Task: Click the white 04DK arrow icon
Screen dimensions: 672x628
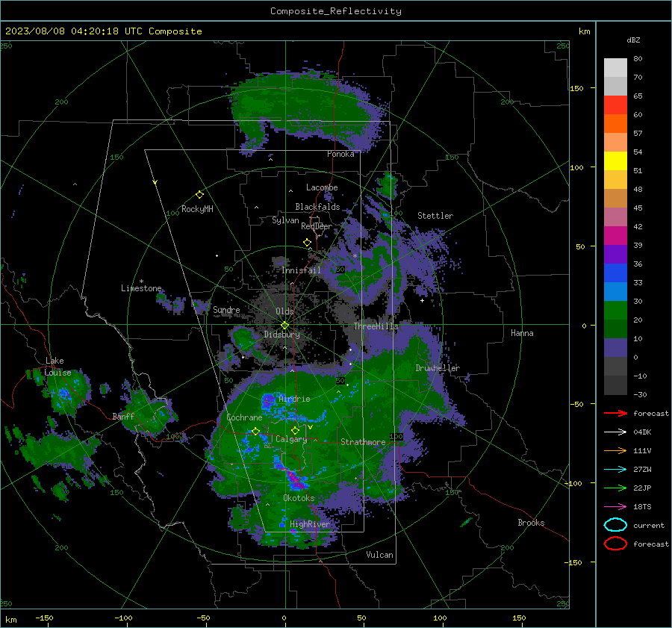Action: (x=615, y=432)
